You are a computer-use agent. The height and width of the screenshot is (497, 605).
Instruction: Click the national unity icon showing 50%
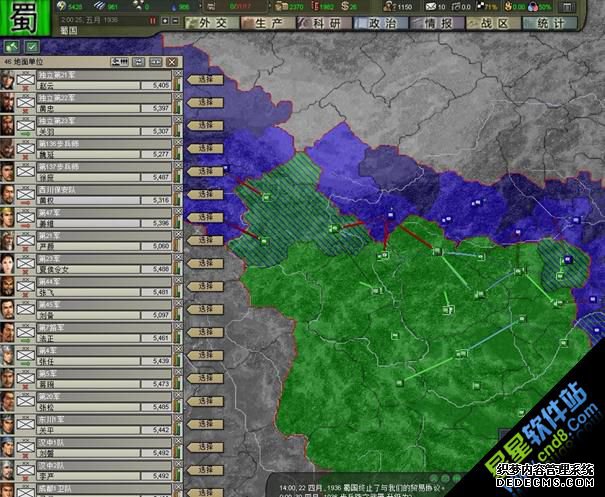[532, 7]
